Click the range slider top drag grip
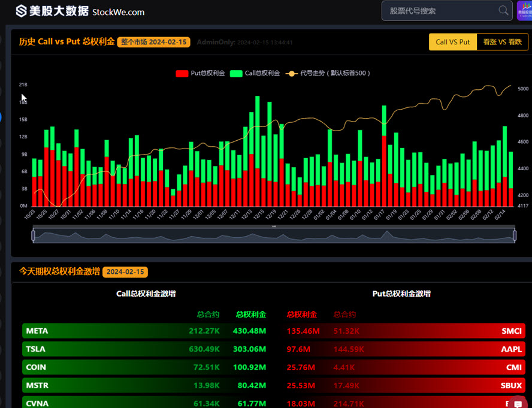 coord(274,226)
